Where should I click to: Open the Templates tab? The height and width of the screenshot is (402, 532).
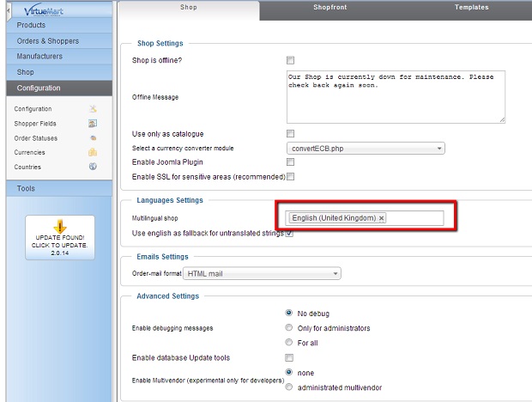[471, 8]
